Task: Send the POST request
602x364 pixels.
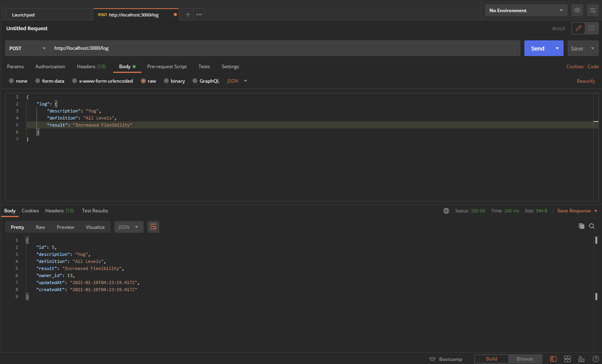Action: tap(538, 48)
